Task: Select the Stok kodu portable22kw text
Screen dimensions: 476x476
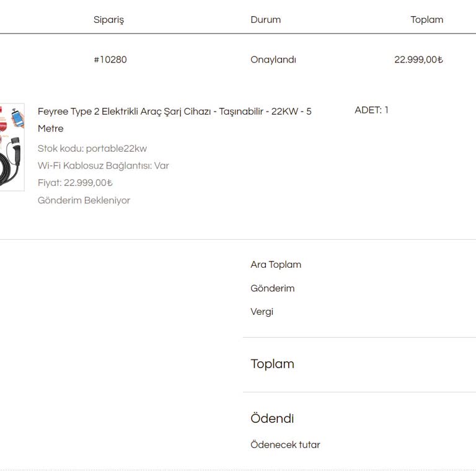Action: pyautogui.click(x=92, y=149)
